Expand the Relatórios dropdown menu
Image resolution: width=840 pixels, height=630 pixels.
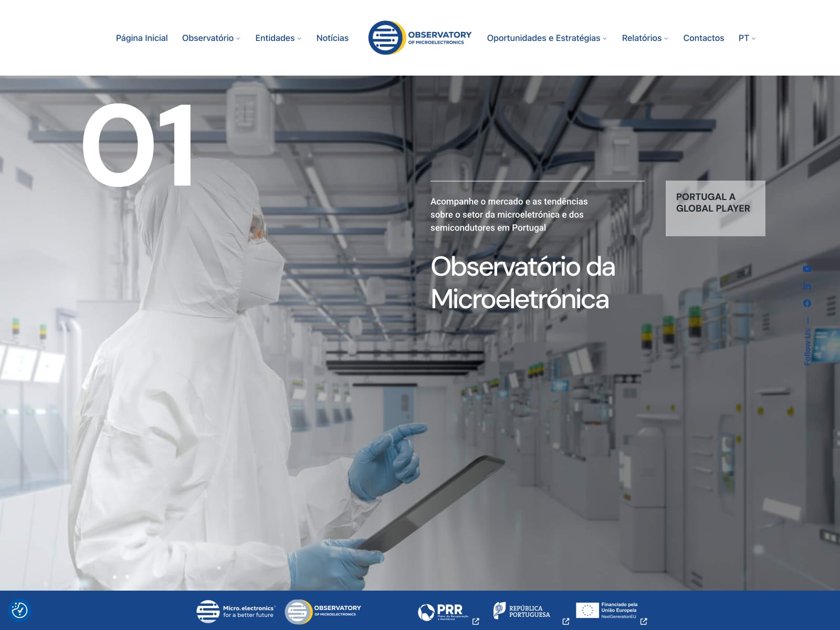tap(645, 38)
